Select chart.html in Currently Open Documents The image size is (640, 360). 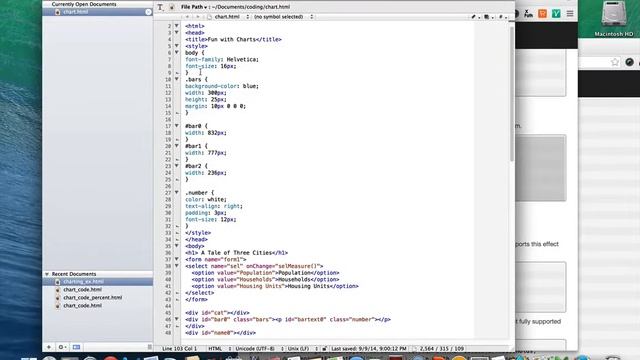pos(98,12)
